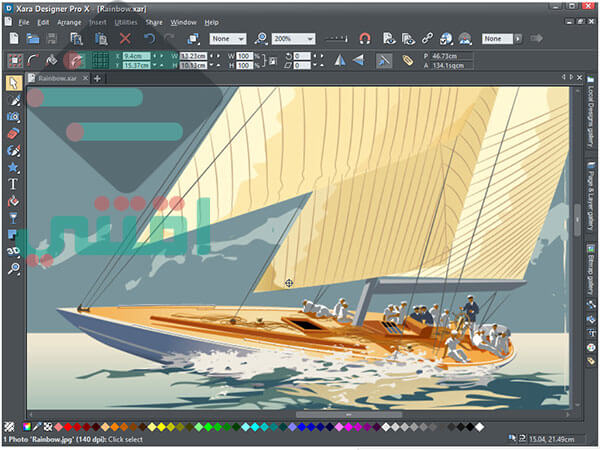
Task: Select the Selector arrow tool
Action: tap(14, 83)
